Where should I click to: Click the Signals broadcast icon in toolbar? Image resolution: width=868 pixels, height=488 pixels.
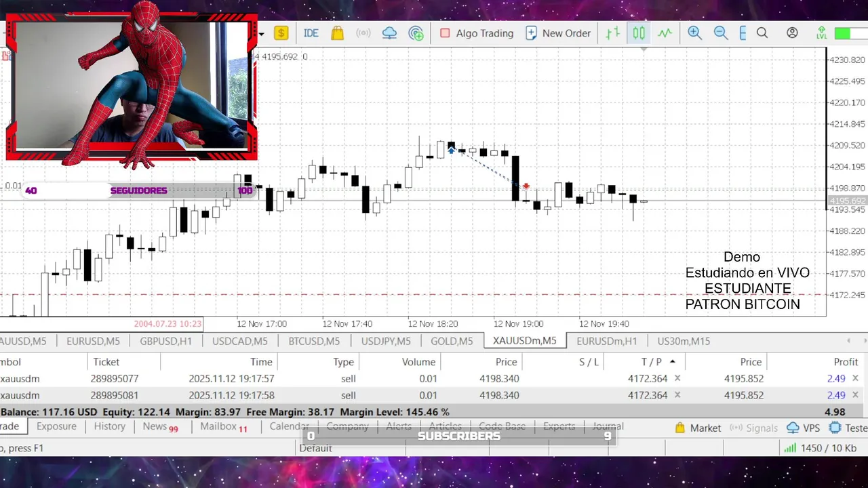pos(363,33)
